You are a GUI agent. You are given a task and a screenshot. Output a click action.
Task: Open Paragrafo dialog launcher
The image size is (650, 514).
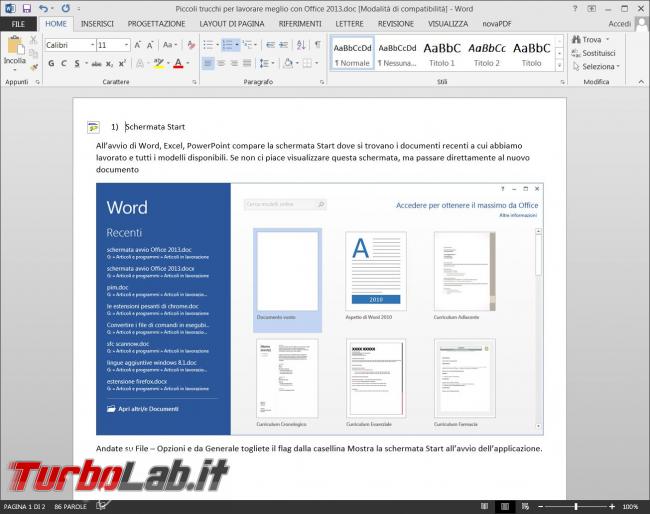coord(322,82)
